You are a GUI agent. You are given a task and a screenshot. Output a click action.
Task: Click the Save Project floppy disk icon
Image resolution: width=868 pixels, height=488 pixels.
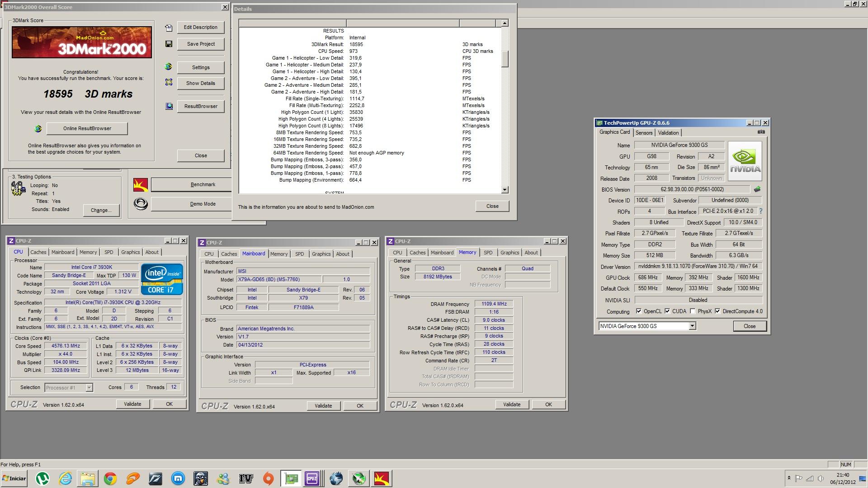(x=169, y=44)
